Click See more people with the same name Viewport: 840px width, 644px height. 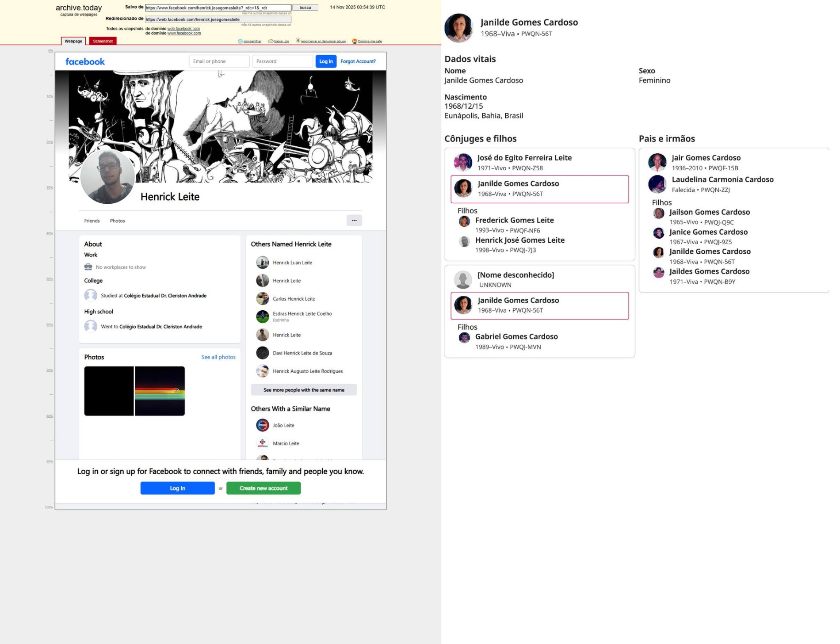[304, 390]
